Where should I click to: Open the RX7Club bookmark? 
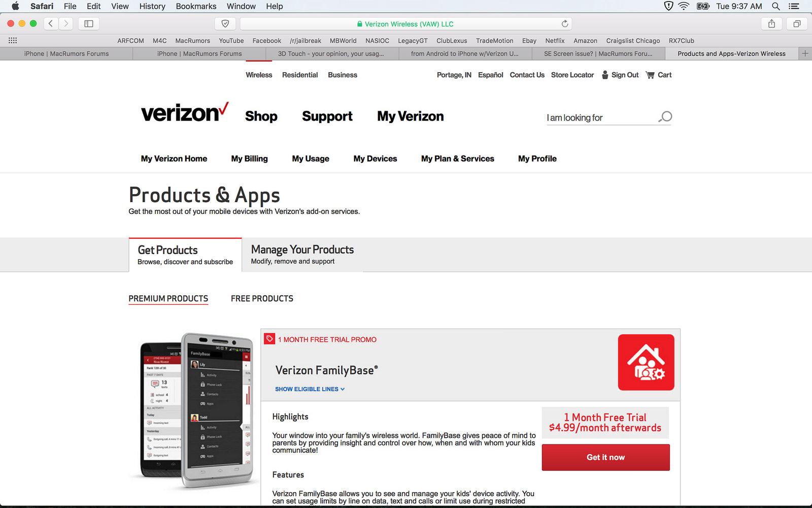(x=681, y=41)
